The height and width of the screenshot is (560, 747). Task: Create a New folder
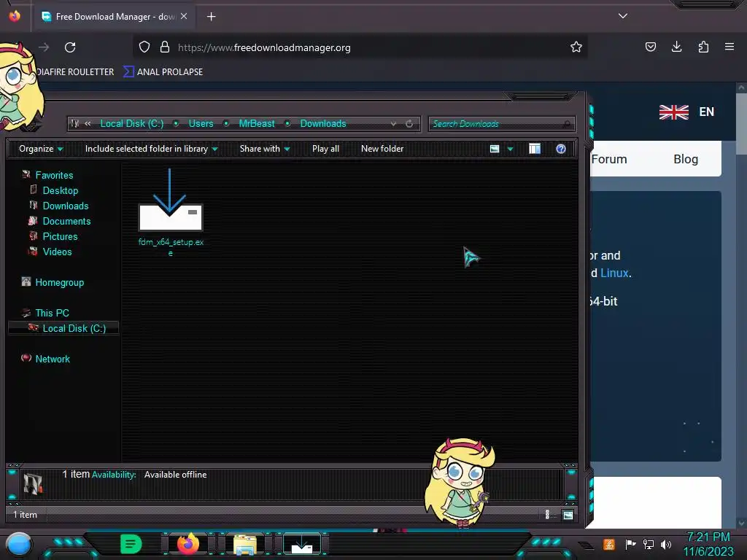coord(382,149)
